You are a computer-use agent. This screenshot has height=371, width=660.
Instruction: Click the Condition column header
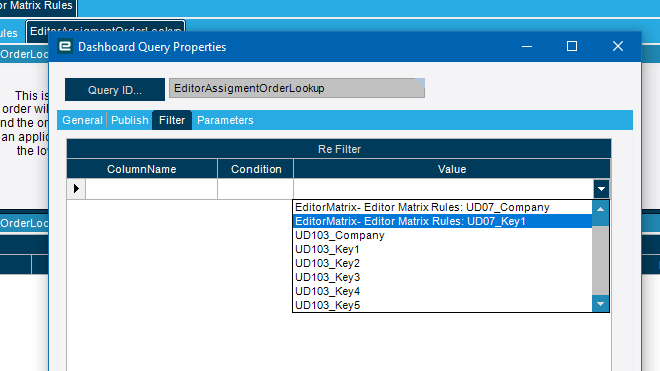[x=256, y=169]
